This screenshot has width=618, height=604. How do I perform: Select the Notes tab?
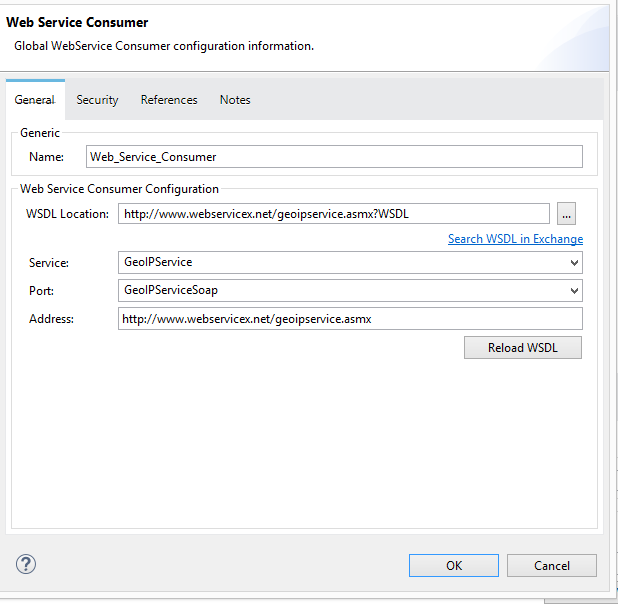coord(235,100)
